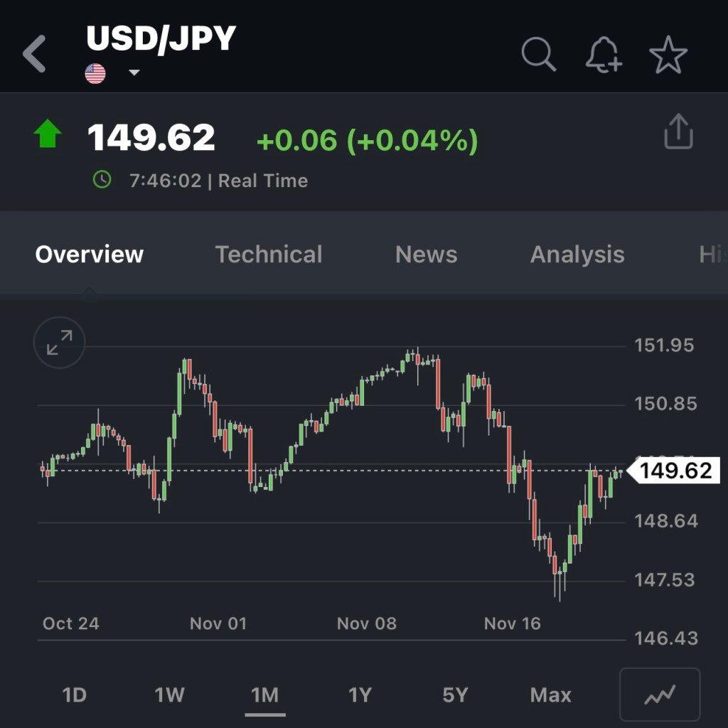
Task: Expand the currency pair dropdown arrow
Action: pos(134,73)
